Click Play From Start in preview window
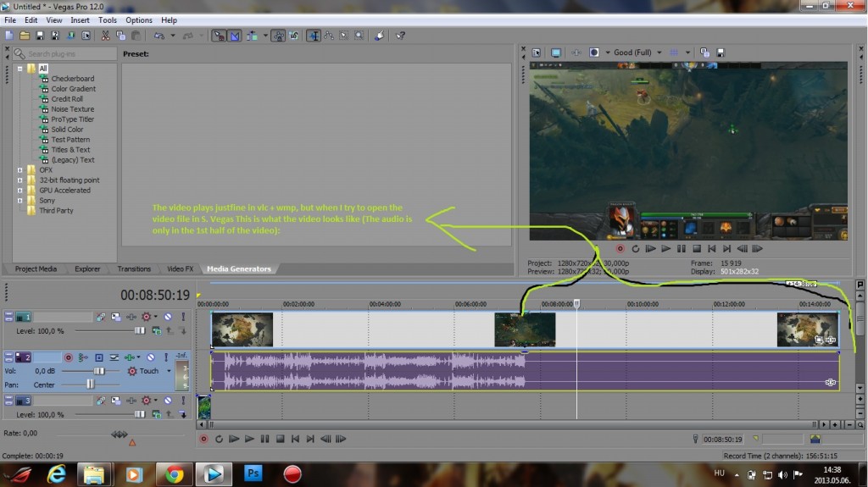868x487 pixels. 650,249
